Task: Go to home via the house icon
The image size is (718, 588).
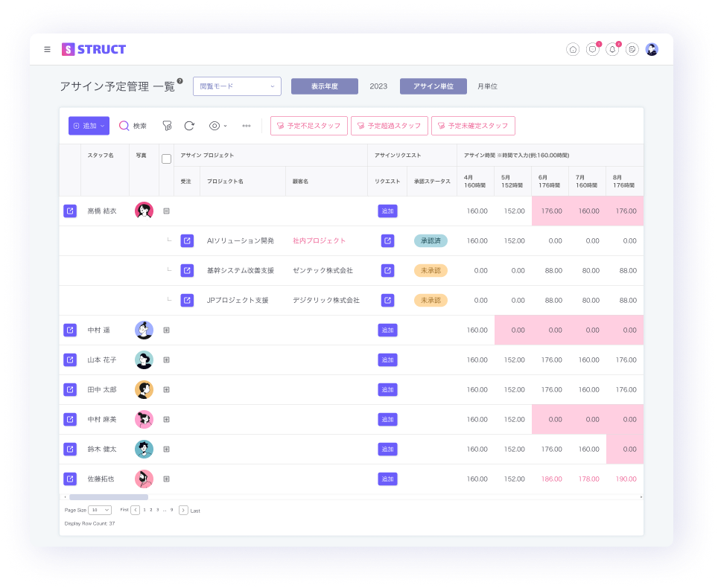Action: point(573,50)
